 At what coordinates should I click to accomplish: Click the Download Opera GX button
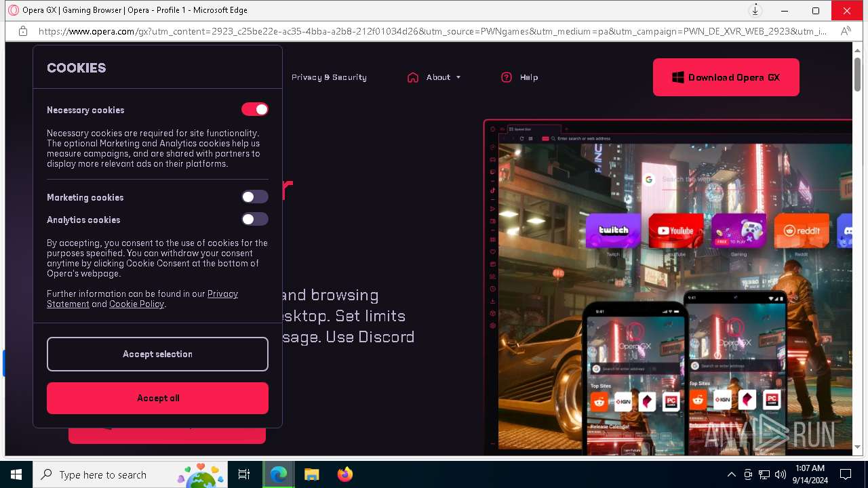pyautogui.click(x=726, y=77)
